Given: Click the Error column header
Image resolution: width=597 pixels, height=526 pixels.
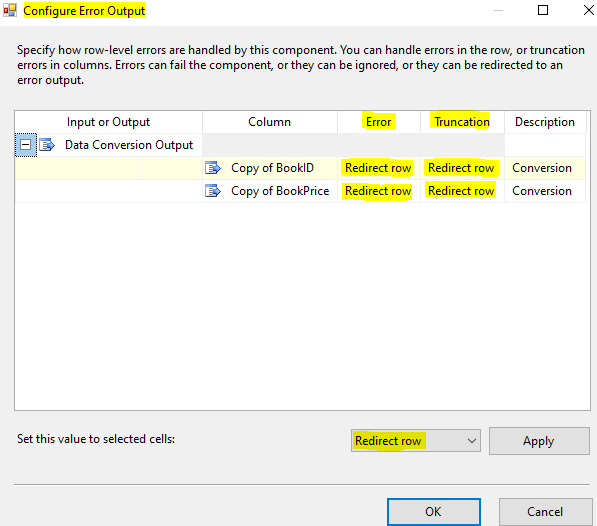Looking at the screenshot, I should tap(378, 122).
